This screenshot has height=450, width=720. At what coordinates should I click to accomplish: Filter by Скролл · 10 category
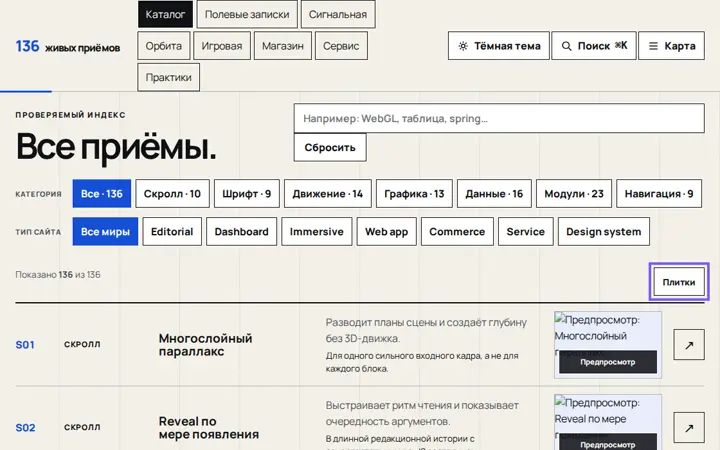click(172, 193)
